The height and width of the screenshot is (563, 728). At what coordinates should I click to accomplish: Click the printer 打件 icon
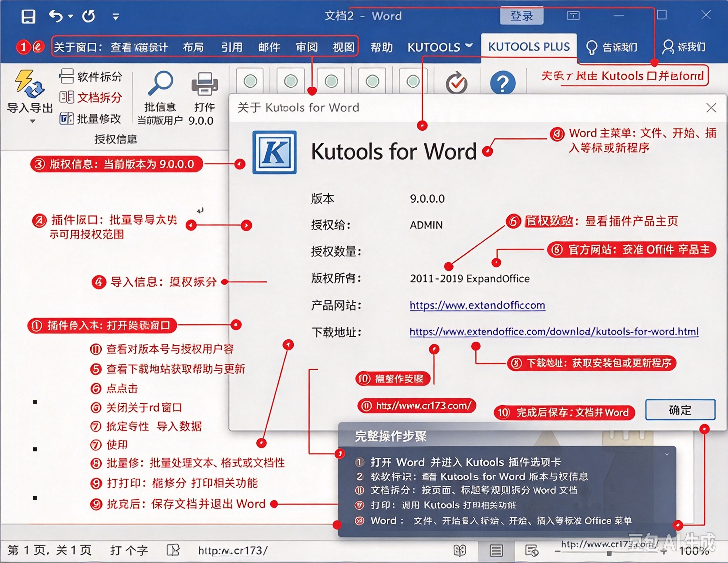(x=205, y=84)
